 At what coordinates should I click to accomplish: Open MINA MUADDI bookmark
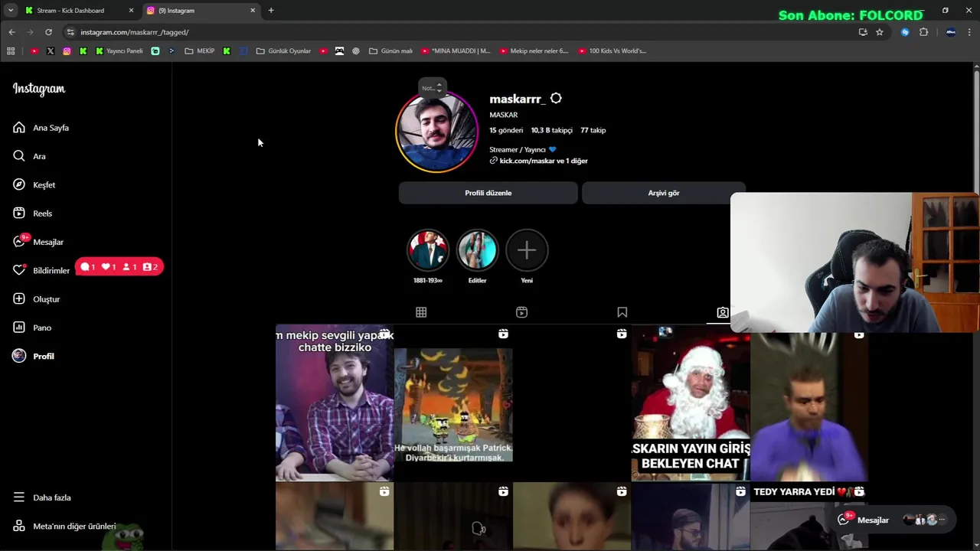(x=456, y=51)
